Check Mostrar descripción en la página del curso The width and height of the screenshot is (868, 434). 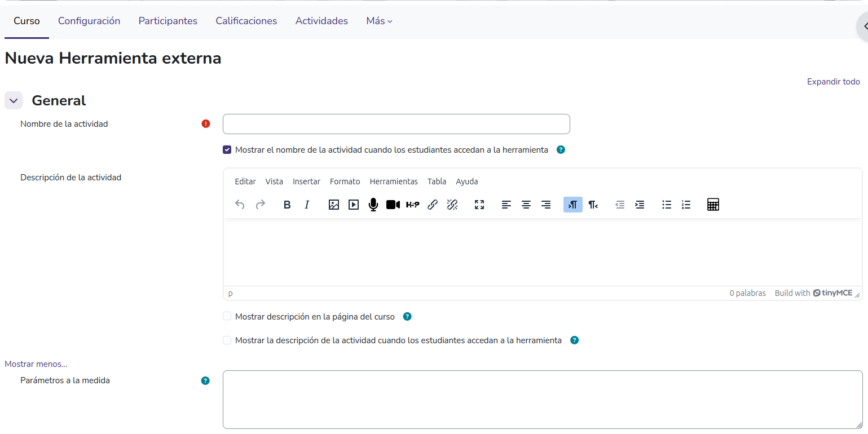[x=227, y=316]
